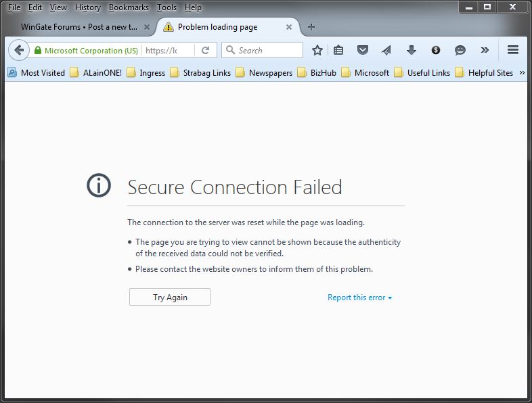The width and height of the screenshot is (532, 403).
Task: Open the Report this error dropdown
Action: (x=359, y=298)
